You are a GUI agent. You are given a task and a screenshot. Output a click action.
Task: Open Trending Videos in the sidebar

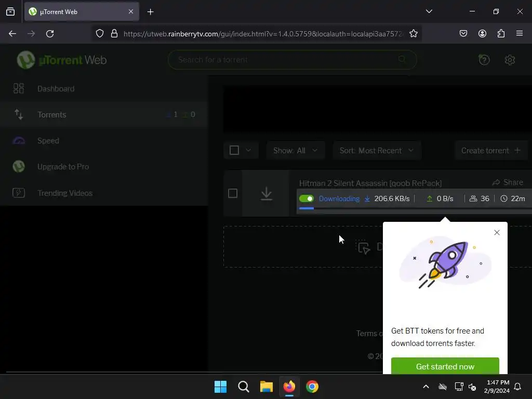103,193
